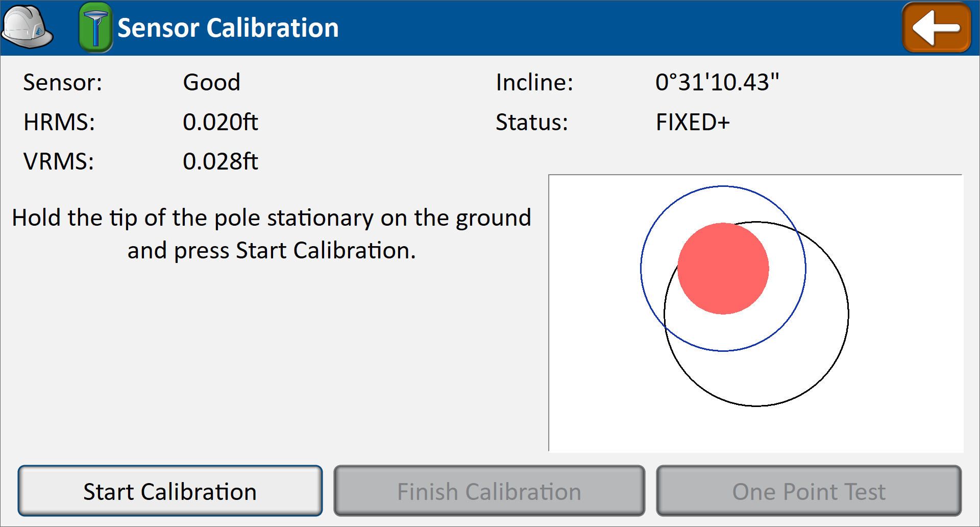Click the Status: label
The image size is (980, 527).
[532, 122]
